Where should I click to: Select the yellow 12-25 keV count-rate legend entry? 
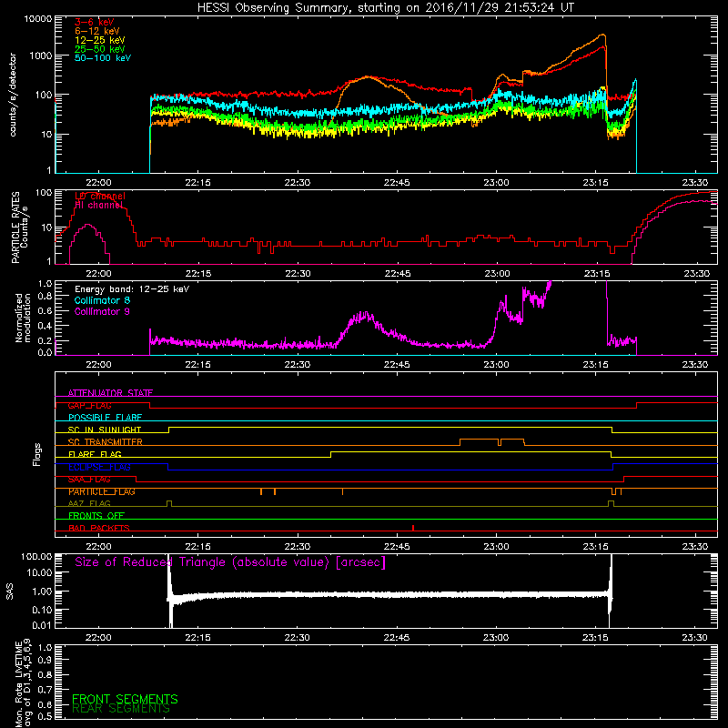click(x=100, y=40)
